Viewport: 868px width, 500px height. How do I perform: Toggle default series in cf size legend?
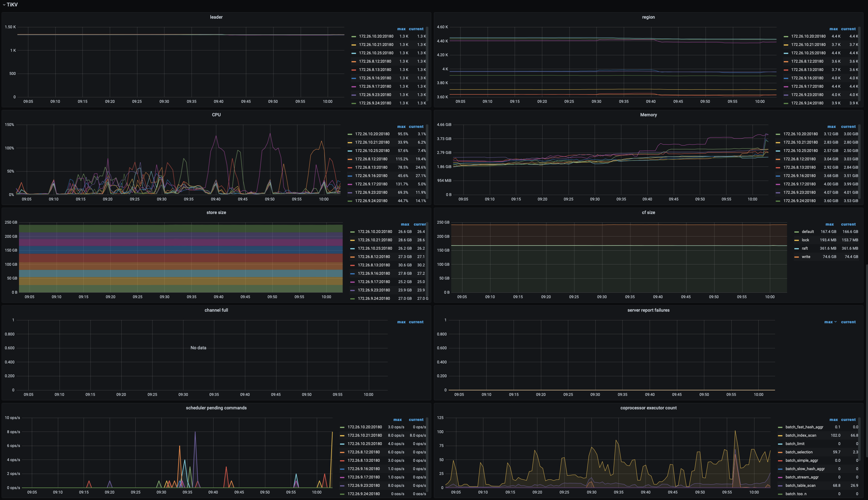point(808,232)
